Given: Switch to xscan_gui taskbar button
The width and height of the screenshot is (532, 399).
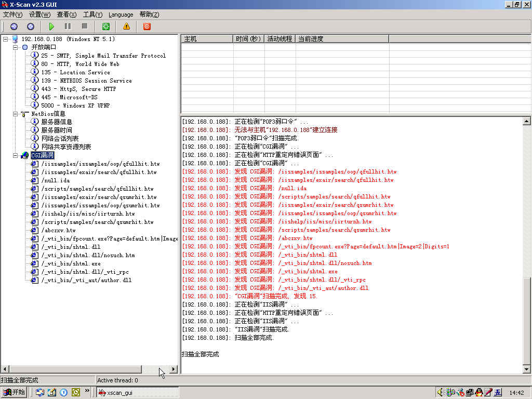Looking at the screenshot, I should (x=137, y=393).
